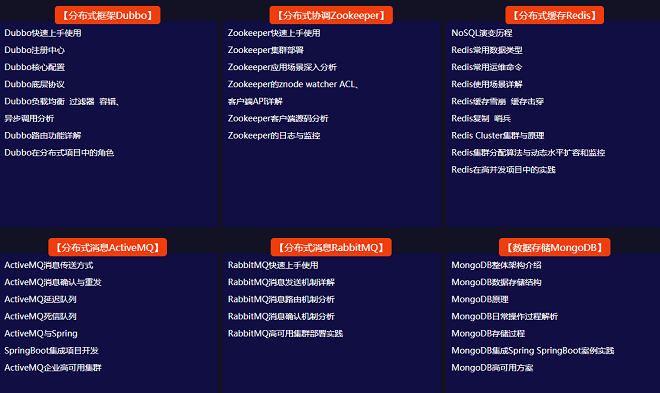Screen dimensions: 660x393
Task: Click the 分布式缓存Redis orange header
Action: pyautogui.click(x=554, y=15)
